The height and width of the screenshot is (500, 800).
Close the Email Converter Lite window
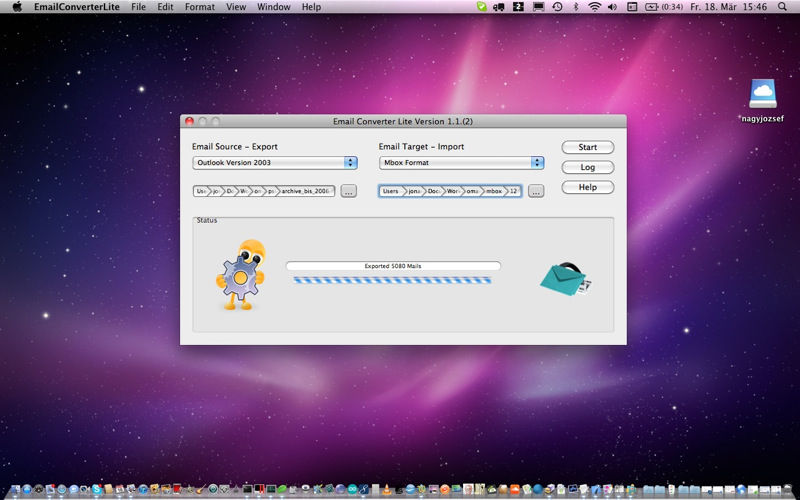click(189, 121)
